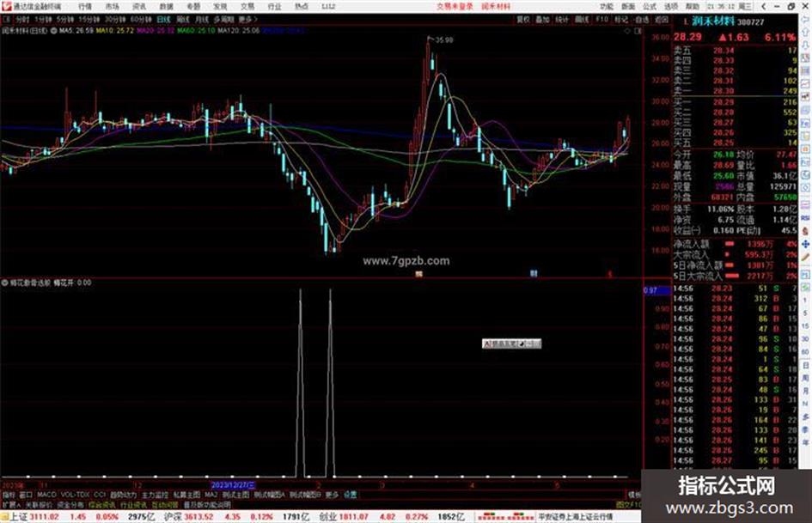
Task: Click the F10 button
Action: [x=601, y=19]
